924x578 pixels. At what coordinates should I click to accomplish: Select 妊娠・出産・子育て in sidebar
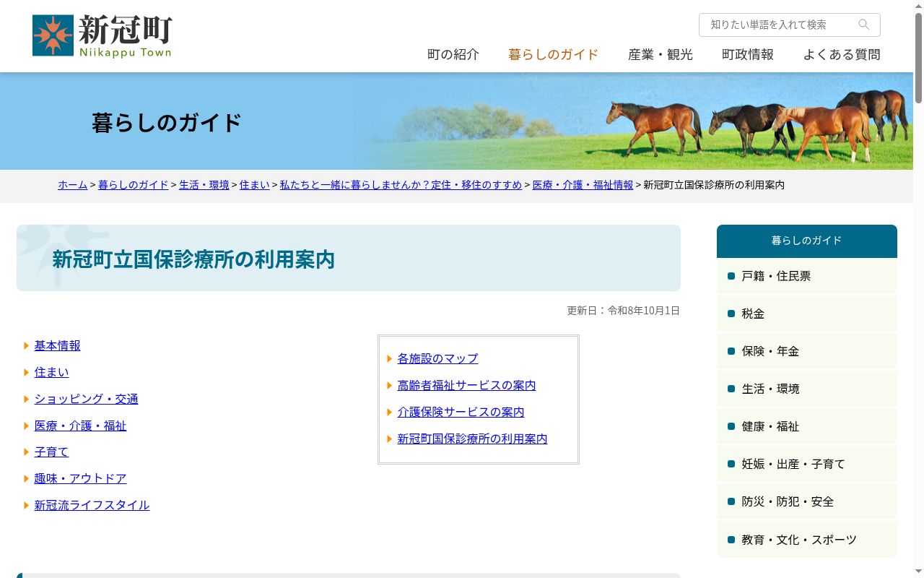pos(807,464)
